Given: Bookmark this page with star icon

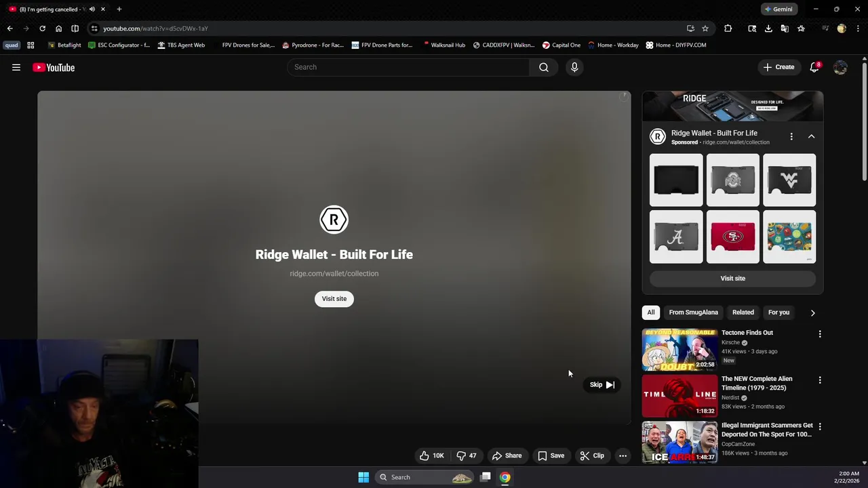Looking at the screenshot, I should [x=705, y=28].
